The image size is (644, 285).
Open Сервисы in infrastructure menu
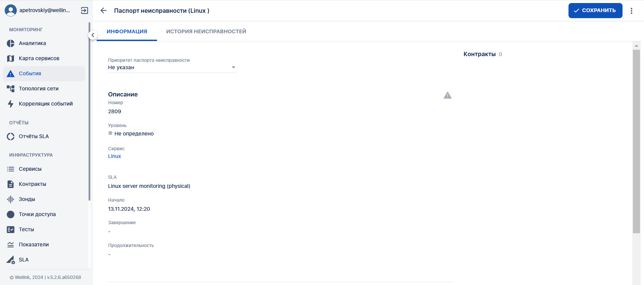pos(44,169)
